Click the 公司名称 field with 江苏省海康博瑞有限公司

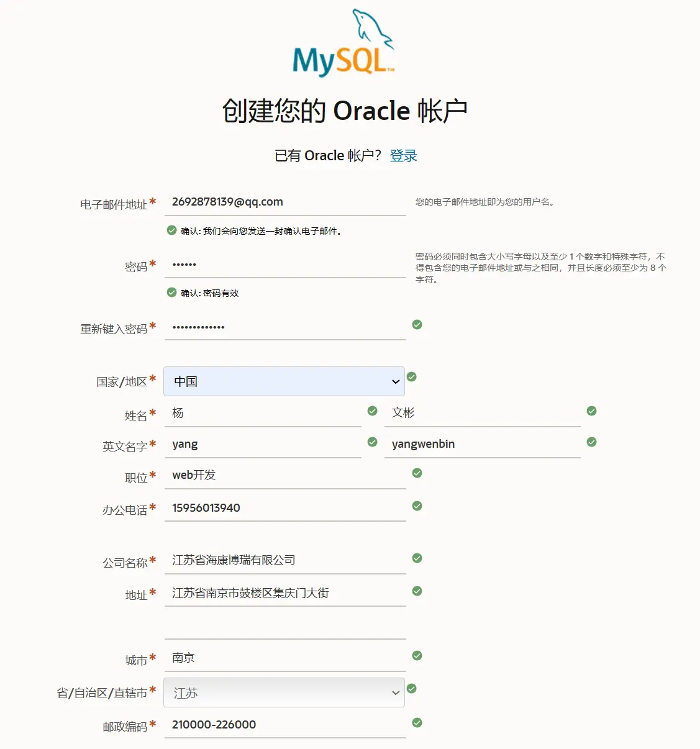(x=285, y=560)
